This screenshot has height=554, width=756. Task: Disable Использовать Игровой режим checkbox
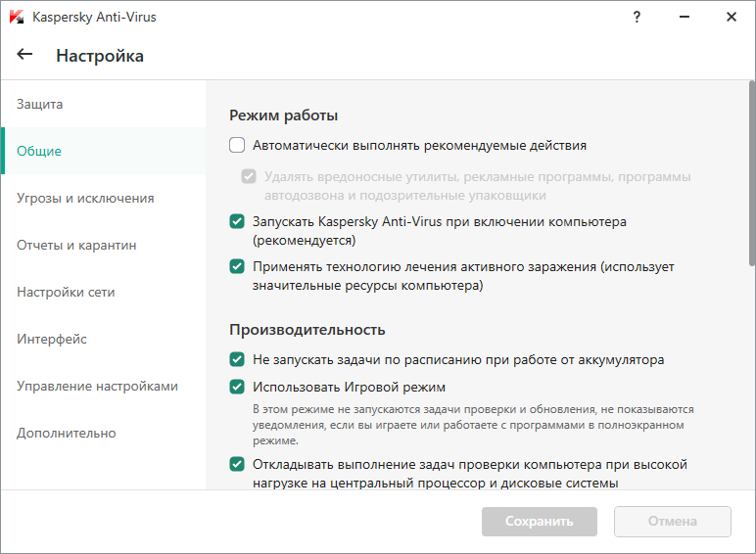pyautogui.click(x=237, y=387)
